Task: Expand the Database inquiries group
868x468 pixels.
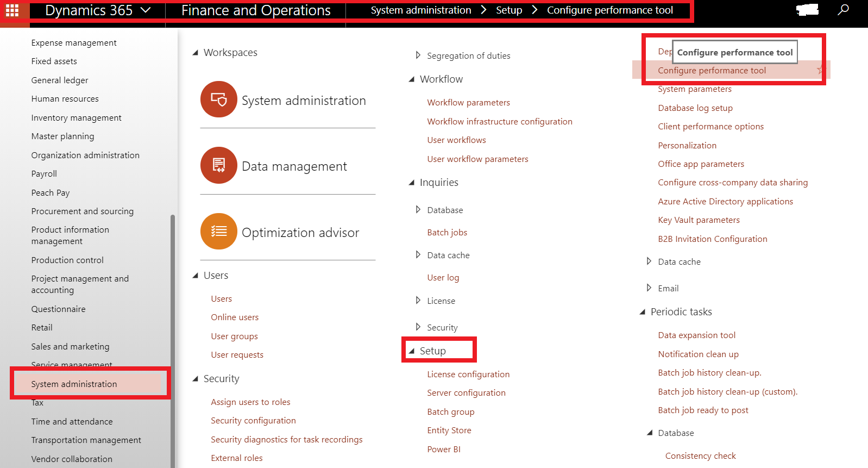Action: tap(418, 209)
